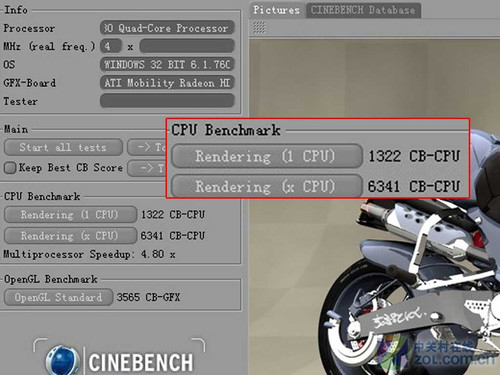Screen dimensions: 500x375
Task: Click the CINEBENCH globe logo icon
Action: (63, 361)
